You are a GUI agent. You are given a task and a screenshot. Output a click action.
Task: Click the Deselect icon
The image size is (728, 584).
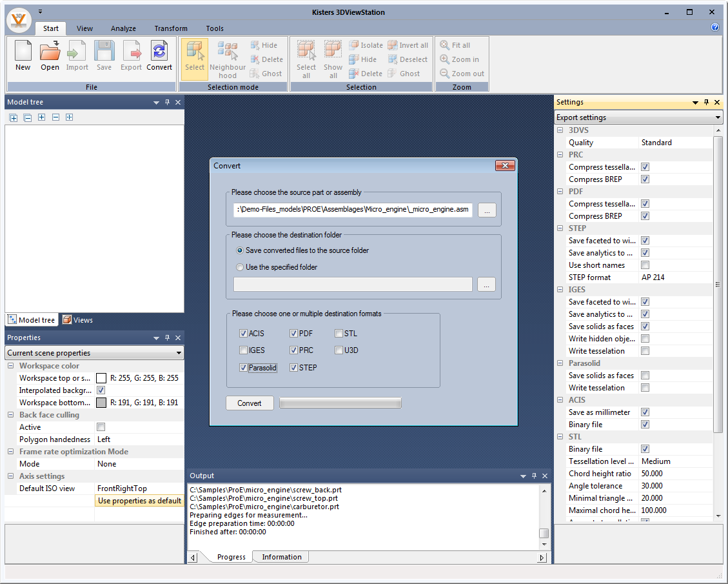pos(408,59)
